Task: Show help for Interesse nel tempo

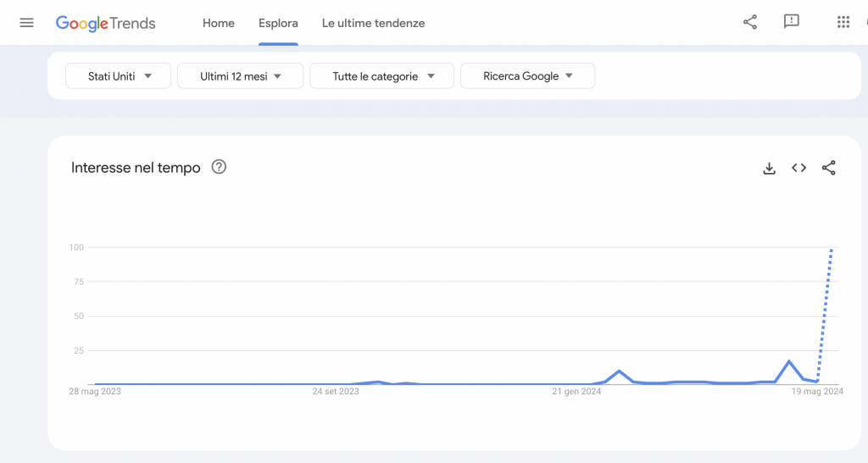Action: click(219, 167)
